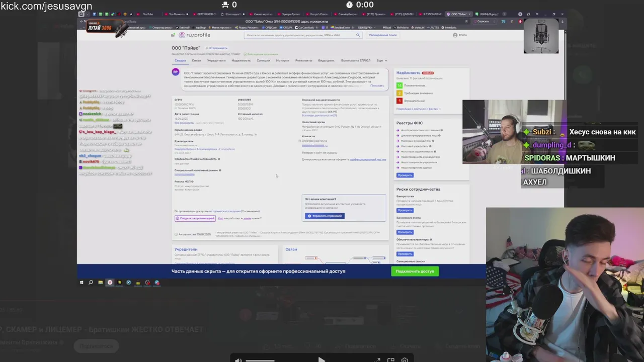Viewport: 644px width, 362px height.
Task: Click info icon next to Среднесписочная численность
Action: [219, 159]
